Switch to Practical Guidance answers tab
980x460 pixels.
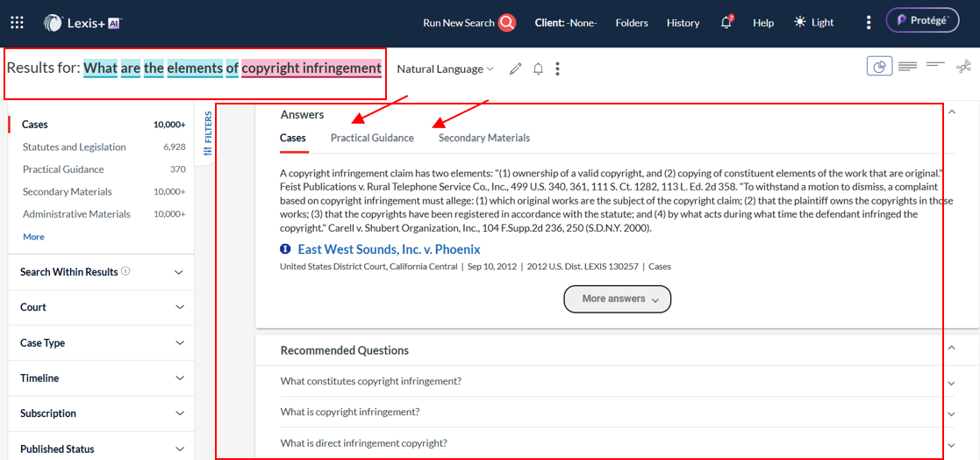pos(372,138)
